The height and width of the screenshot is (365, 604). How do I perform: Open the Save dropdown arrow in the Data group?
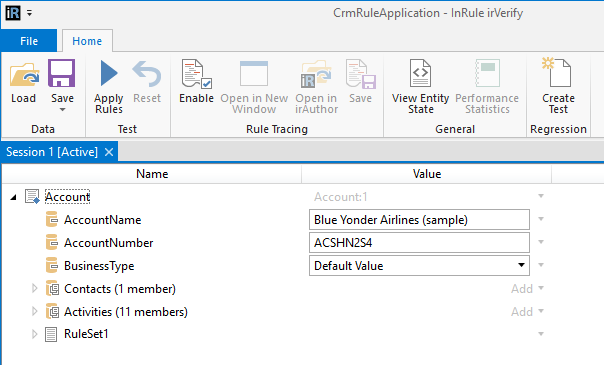point(62,110)
